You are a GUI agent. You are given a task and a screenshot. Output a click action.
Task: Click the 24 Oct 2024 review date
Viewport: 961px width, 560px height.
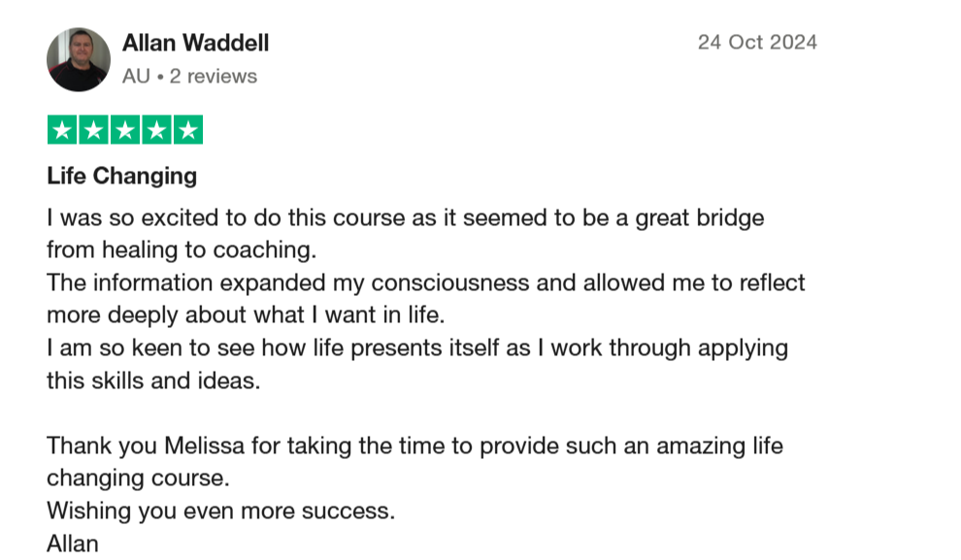(757, 42)
